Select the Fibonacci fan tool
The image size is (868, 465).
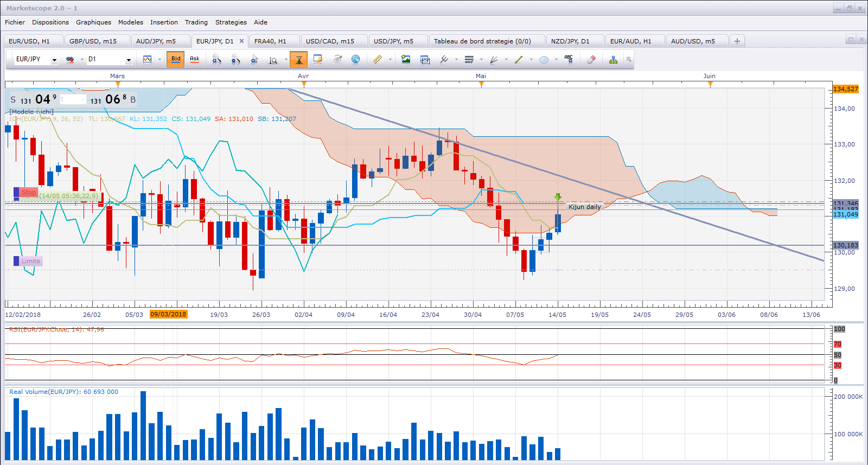[494, 60]
